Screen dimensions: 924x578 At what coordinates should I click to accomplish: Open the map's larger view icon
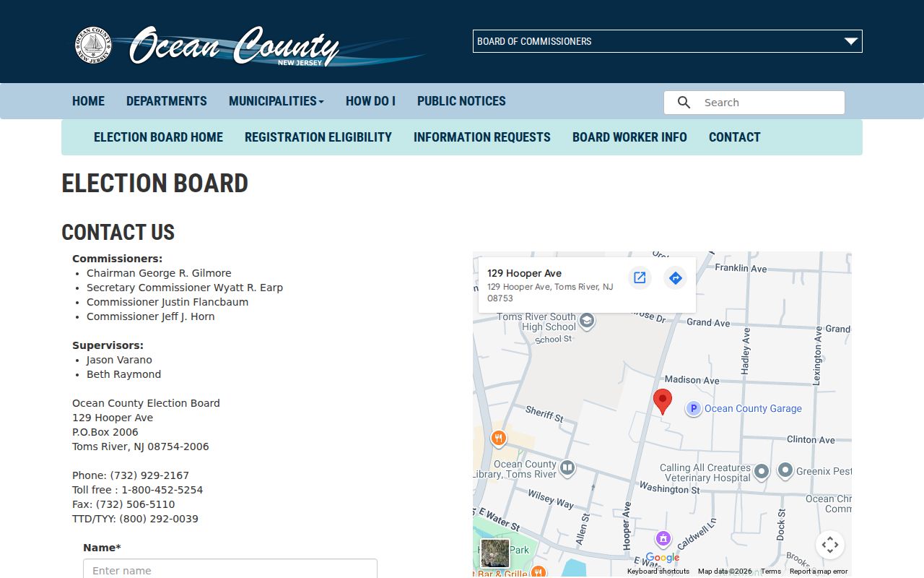[x=640, y=277]
